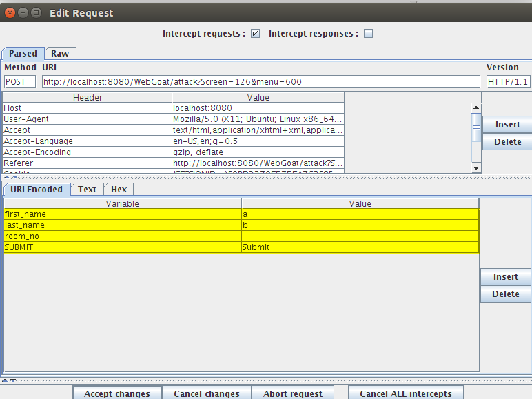The height and width of the screenshot is (399, 532).
Task: Click Cancel changes button
Action: 207,393
